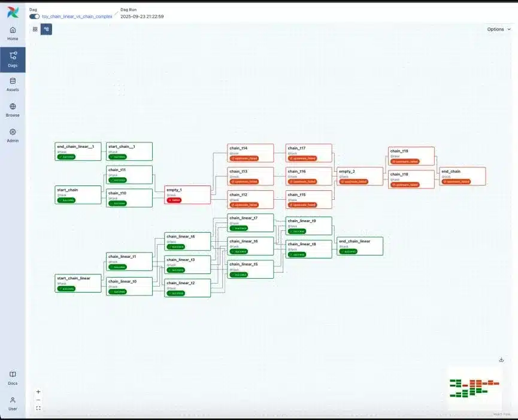
Task: Open toy_chain_linear_vs_chain_complex DAG link
Action: [77, 17]
